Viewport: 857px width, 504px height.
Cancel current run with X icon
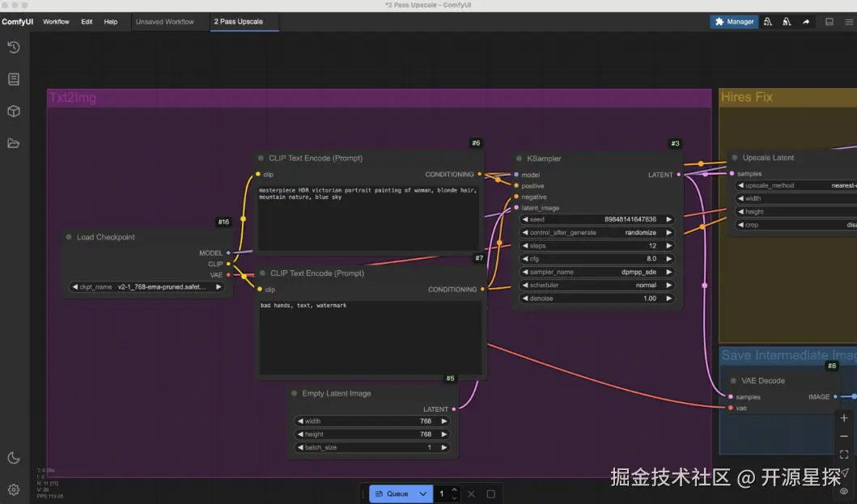tap(471, 494)
